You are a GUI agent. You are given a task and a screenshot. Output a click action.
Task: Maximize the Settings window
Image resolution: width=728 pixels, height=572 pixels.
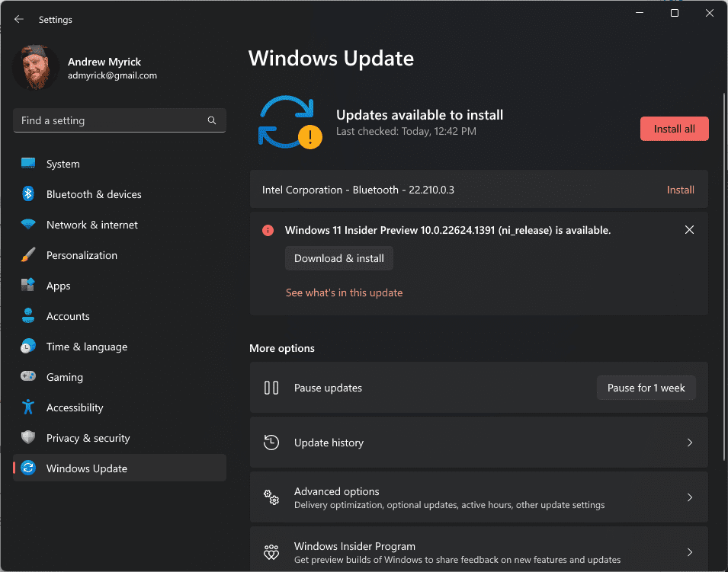click(675, 13)
